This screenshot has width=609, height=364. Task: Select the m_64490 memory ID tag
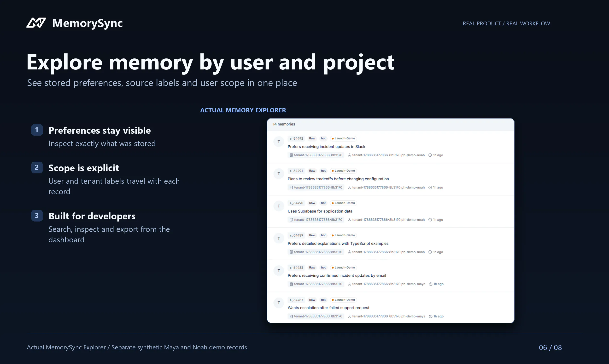click(x=296, y=203)
